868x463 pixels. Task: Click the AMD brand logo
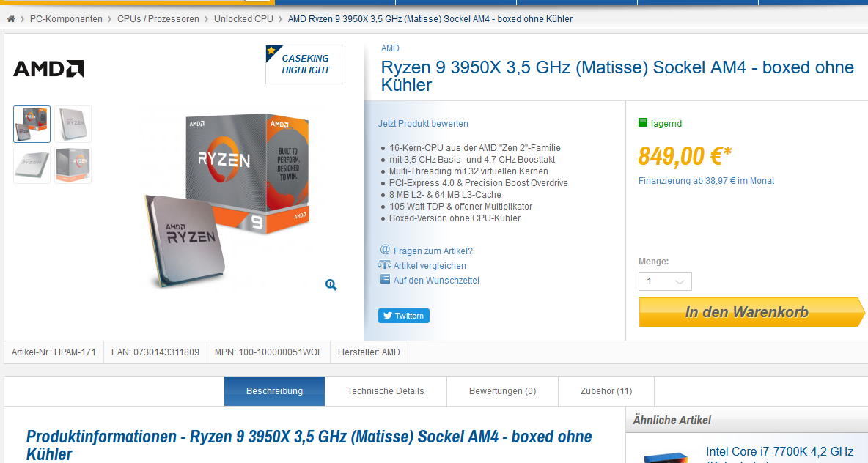(x=48, y=69)
